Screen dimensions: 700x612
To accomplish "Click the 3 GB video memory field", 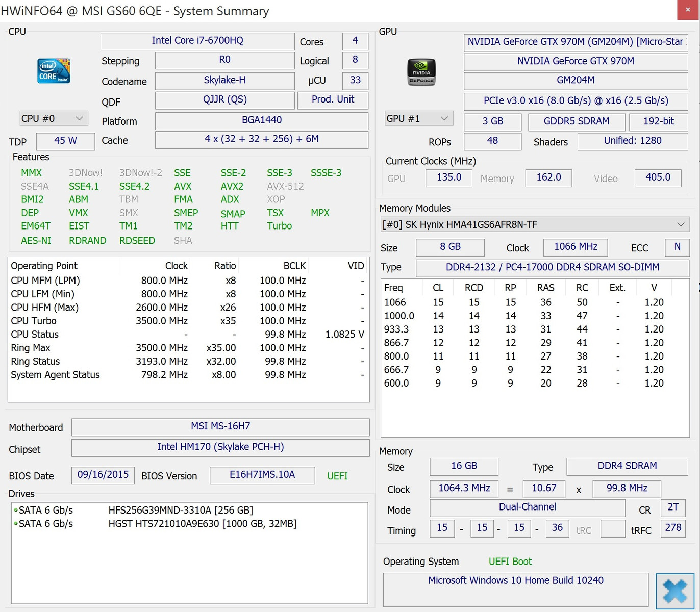I will [x=493, y=121].
